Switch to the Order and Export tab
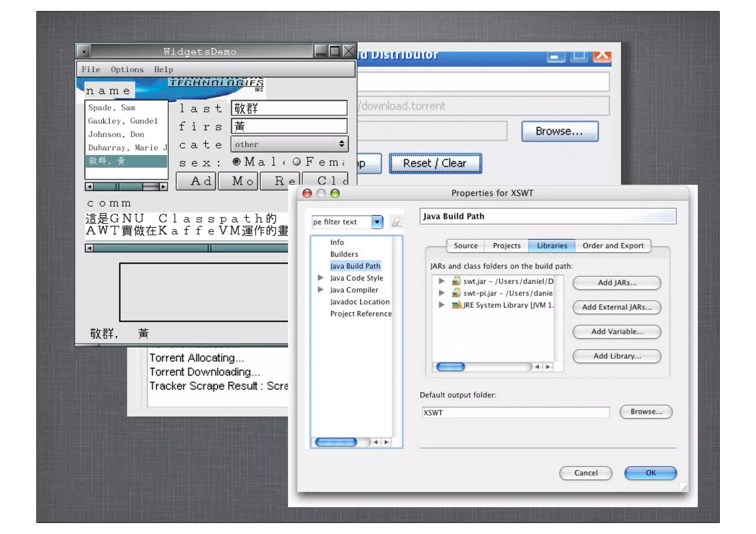Image resolution: width=756 pixels, height=534 pixels. [x=613, y=246]
